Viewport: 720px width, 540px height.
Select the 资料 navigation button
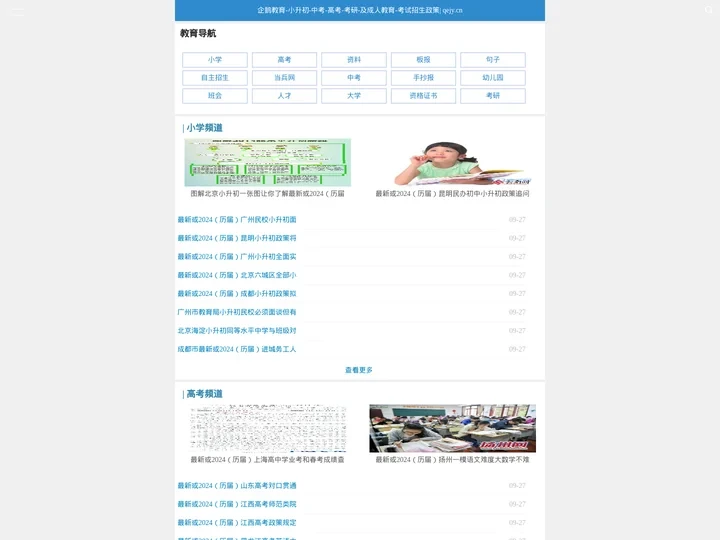(x=354, y=60)
